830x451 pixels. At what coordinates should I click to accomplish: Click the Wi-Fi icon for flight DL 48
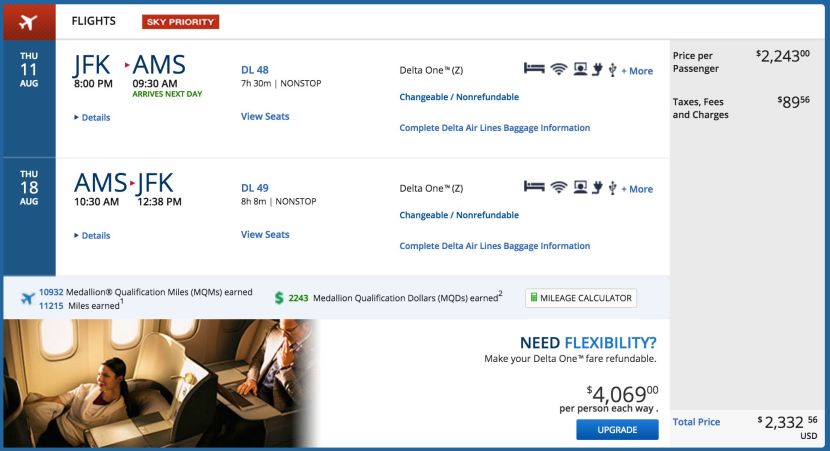pyautogui.click(x=559, y=69)
